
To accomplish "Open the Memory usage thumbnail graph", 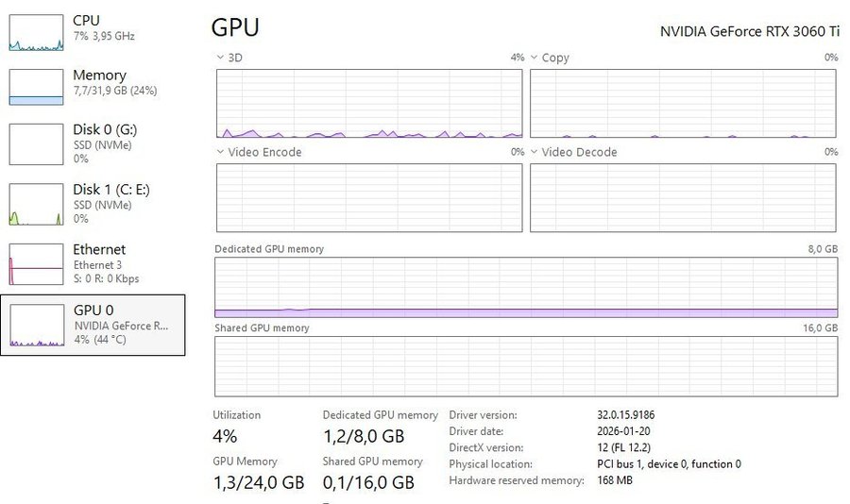I will coord(36,87).
